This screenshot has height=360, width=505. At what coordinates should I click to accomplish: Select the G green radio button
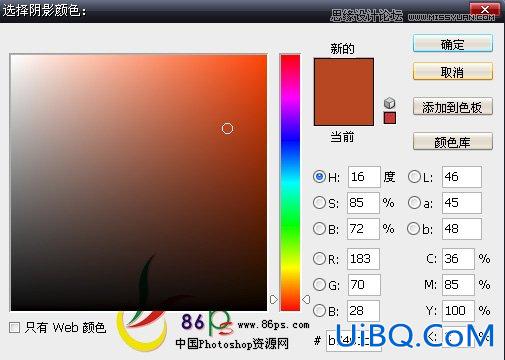coord(319,284)
